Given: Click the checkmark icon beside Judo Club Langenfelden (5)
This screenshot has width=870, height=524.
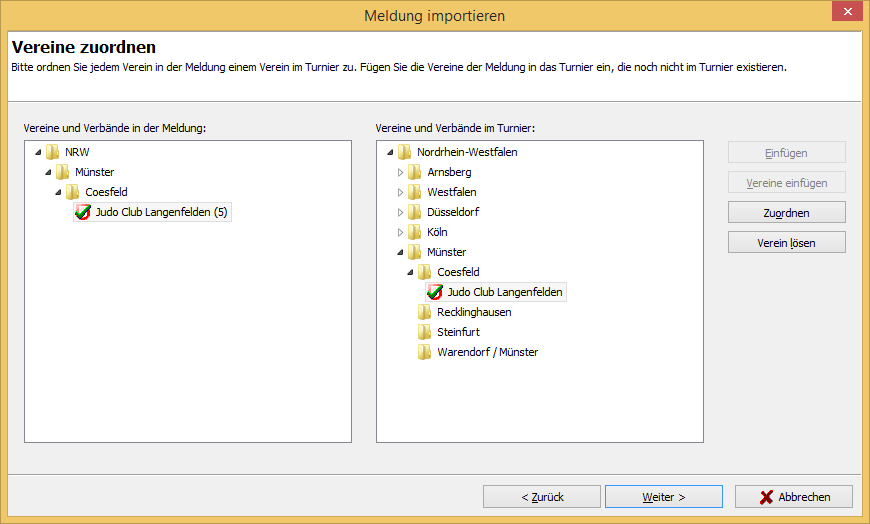Looking at the screenshot, I should pos(83,212).
